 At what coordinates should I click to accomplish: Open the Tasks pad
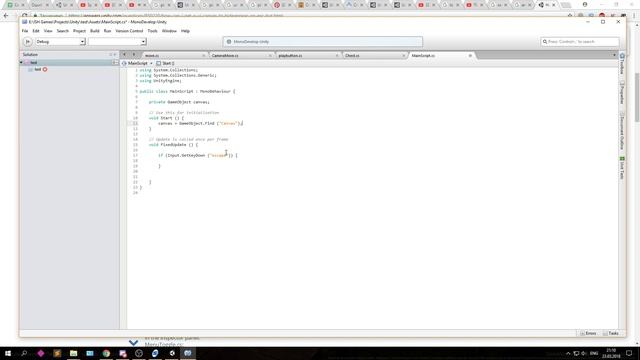pos(611,333)
